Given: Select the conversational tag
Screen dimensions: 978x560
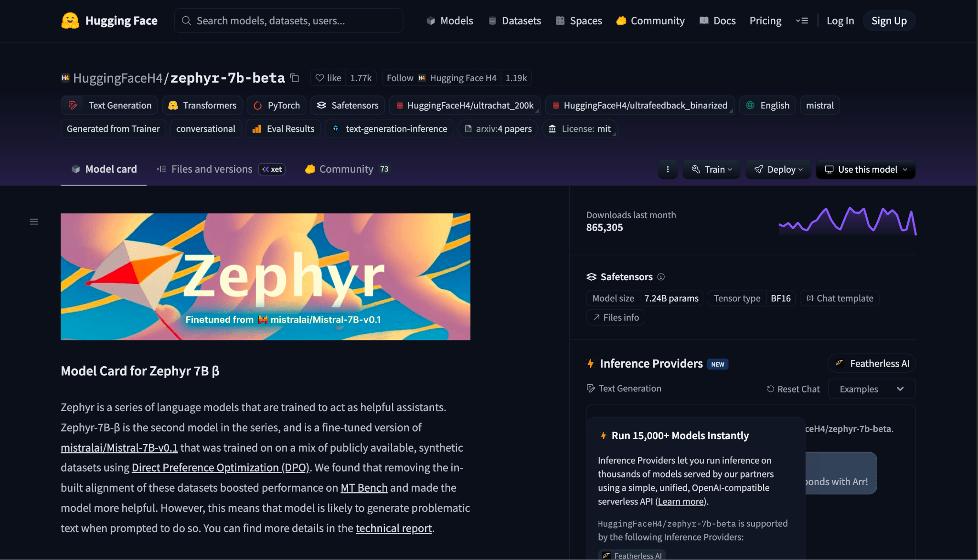Looking at the screenshot, I should [205, 128].
